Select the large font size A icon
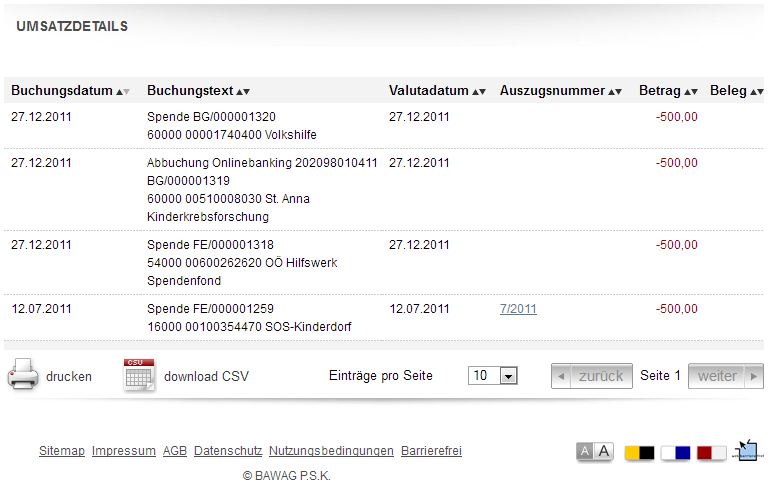 click(604, 451)
